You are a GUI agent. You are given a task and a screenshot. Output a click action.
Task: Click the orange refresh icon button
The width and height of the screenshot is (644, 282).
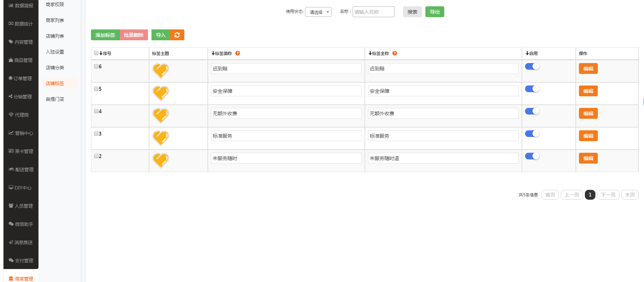(x=177, y=35)
